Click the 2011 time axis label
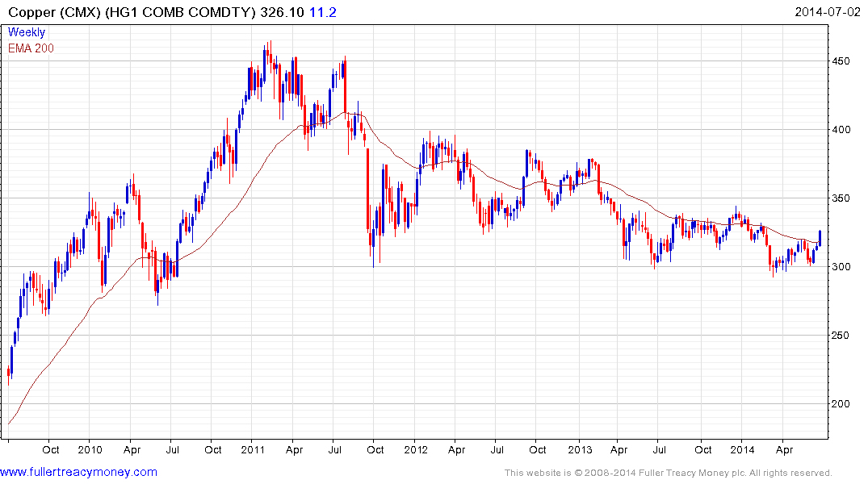 point(253,449)
